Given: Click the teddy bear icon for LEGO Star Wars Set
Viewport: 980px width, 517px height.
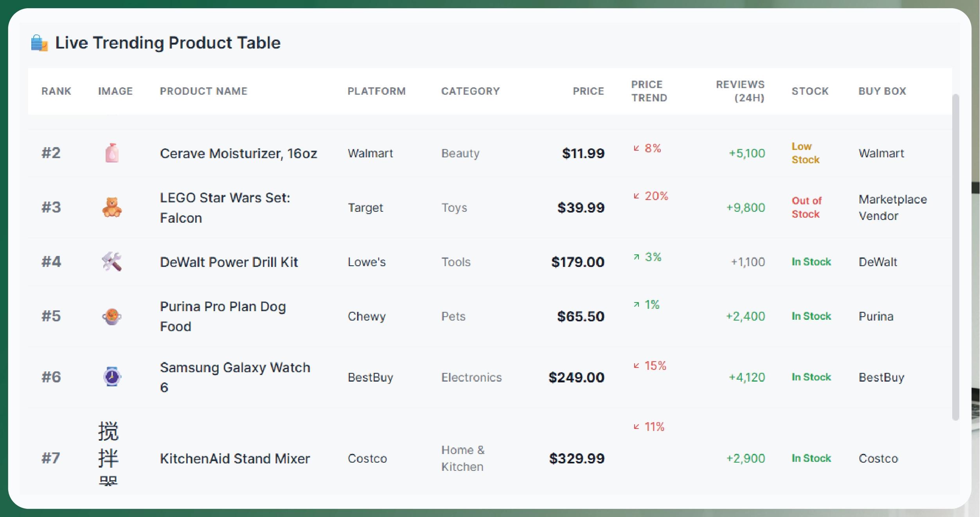Looking at the screenshot, I should click(x=111, y=207).
